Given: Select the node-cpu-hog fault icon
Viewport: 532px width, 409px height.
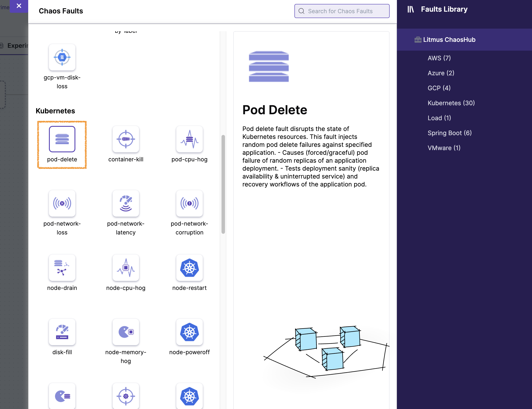Looking at the screenshot, I should pos(126,267).
